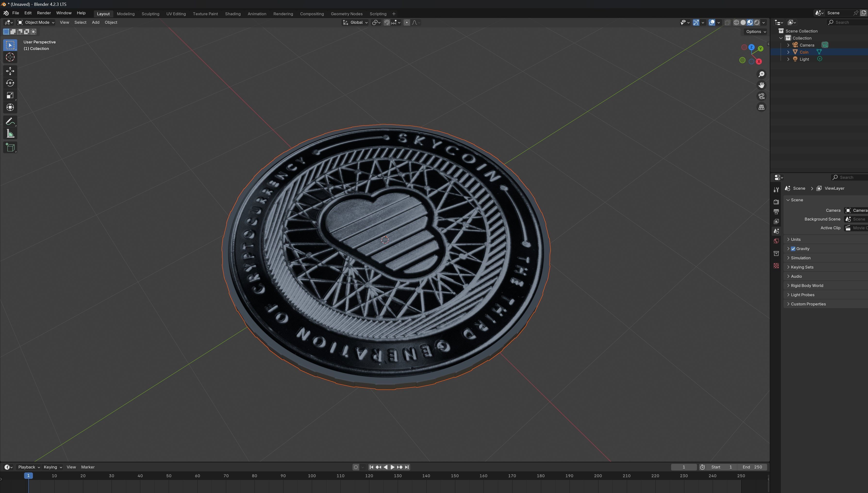868x493 pixels.
Task: Open the File menu
Action: point(16,13)
